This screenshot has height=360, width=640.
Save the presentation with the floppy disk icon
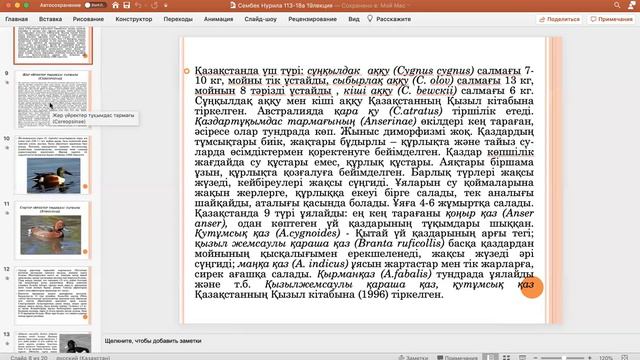click(x=127, y=5)
